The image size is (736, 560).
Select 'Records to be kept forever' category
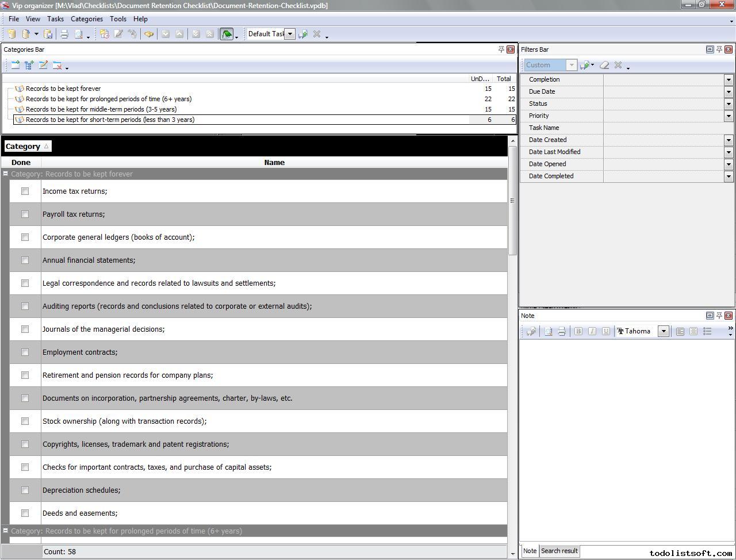click(x=63, y=89)
